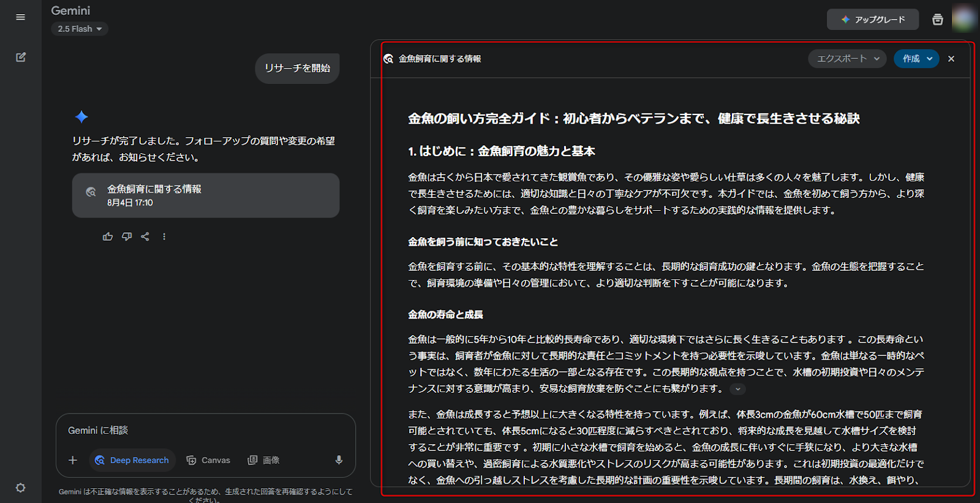Click the thumbs up feedback icon

point(108,236)
